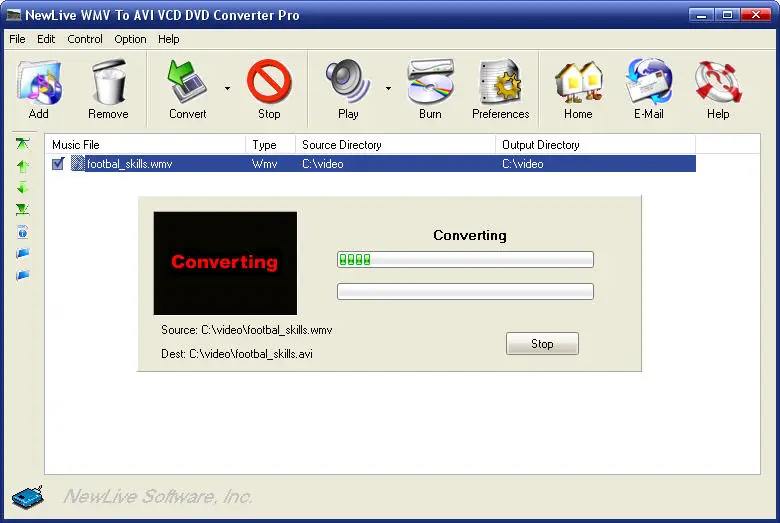The height and width of the screenshot is (523, 780).
Task: Click the C:\video source directory cell
Action: pos(323,164)
